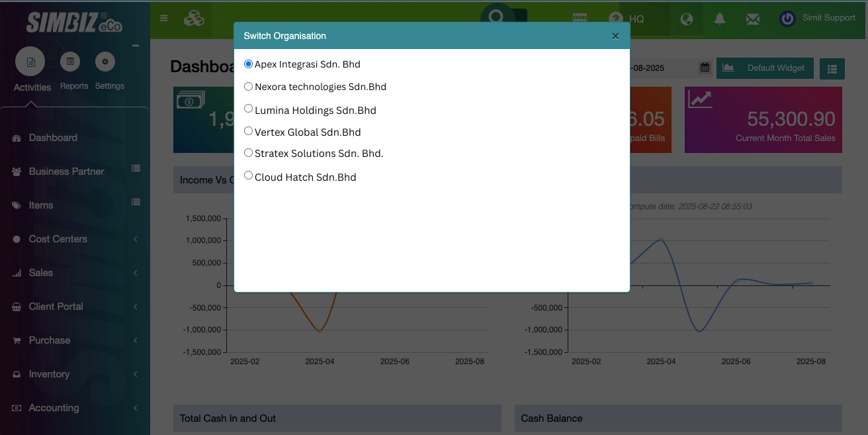Screen dimensions: 868x435
Task: Choose Cloud Hatch Sdn.Bhd organisation
Action: point(249,175)
